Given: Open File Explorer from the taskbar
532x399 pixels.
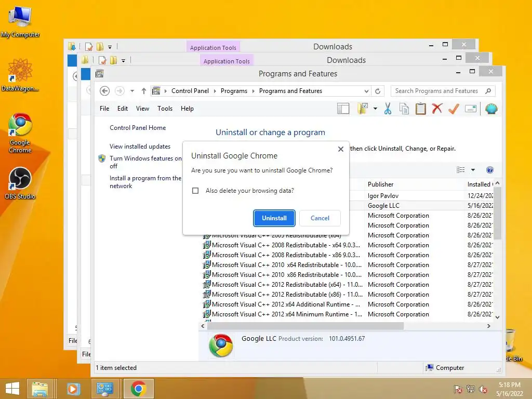Looking at the screenshot, I should tap(39, 389).
